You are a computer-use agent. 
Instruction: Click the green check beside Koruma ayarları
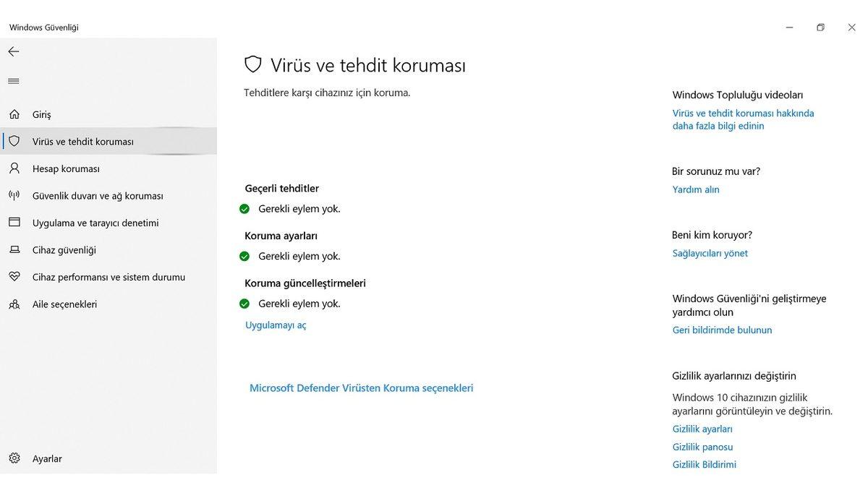pyautogui.click(x=244, y=255)
